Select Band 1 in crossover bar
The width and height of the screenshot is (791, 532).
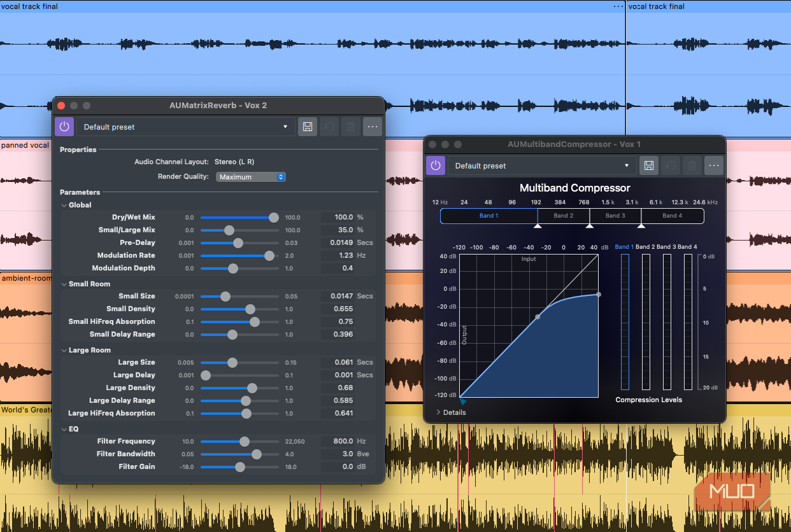[x=488, y=216]
